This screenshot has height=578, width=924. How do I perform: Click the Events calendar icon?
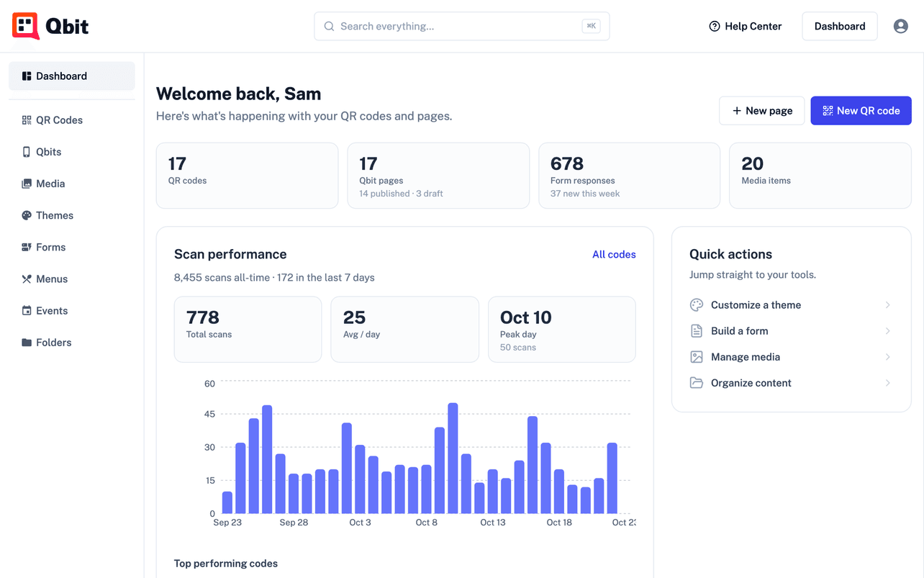point(27,310)
